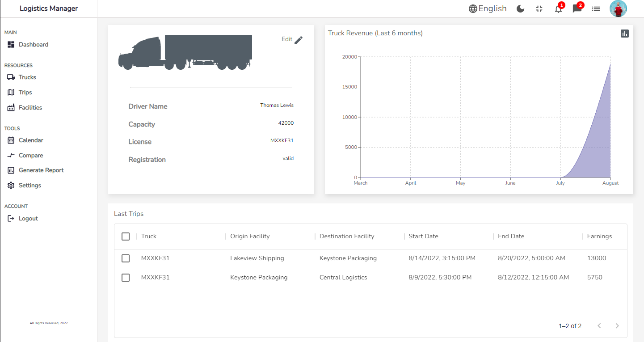Click the Calendar icon under Tools
Screen dimensions: 644x342
coord(11,140)
